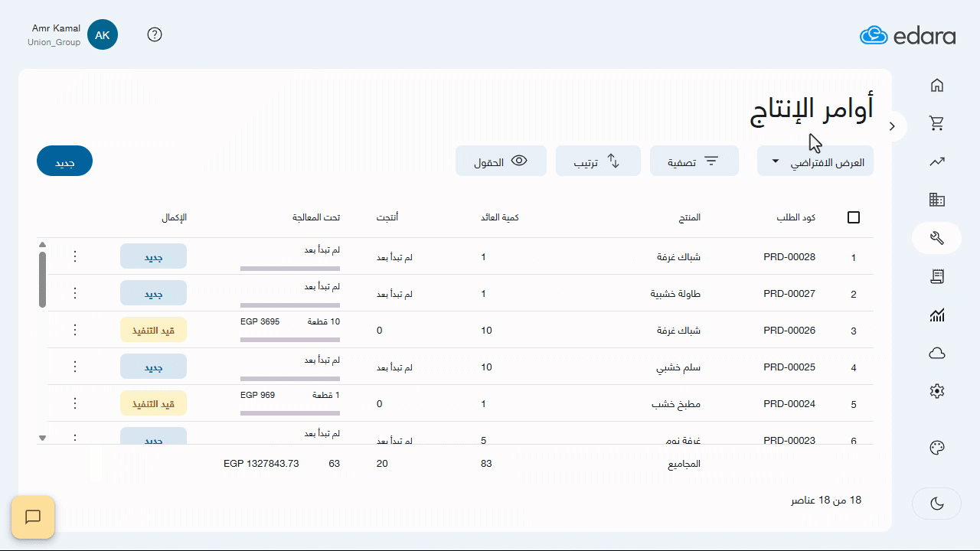Open the chart reports sidebar icon
The image size is (980, 551).
click(x=936, y=315)
